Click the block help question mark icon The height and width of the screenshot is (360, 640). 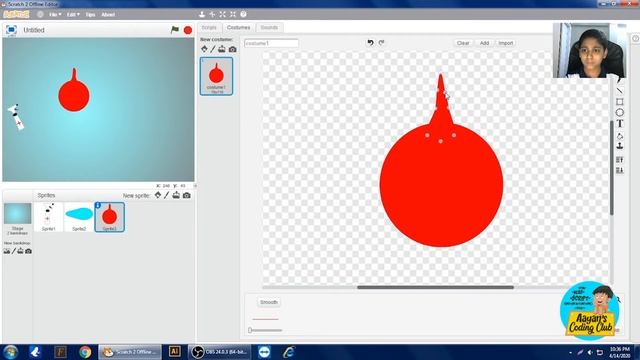click(x=243, y=14)
